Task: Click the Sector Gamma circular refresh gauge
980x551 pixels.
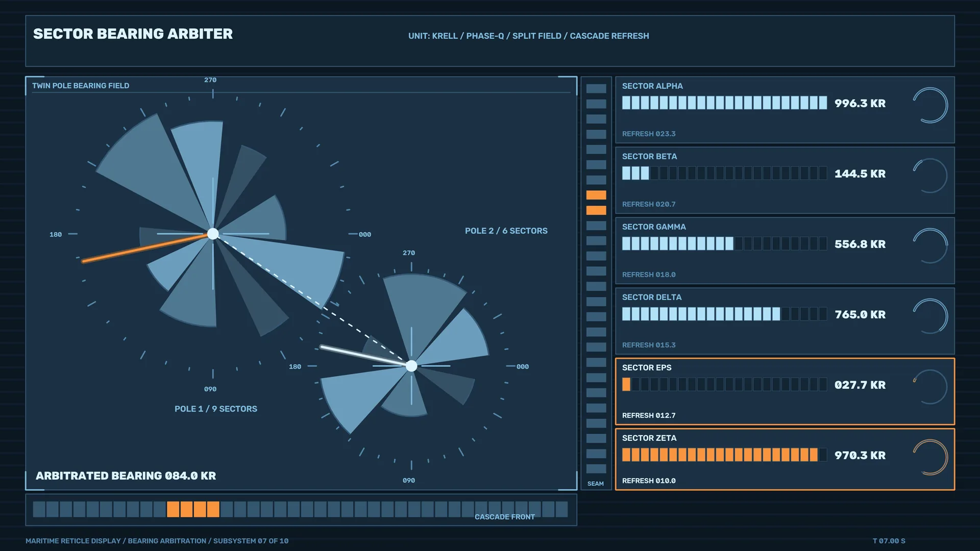Action: coord(930,246)
